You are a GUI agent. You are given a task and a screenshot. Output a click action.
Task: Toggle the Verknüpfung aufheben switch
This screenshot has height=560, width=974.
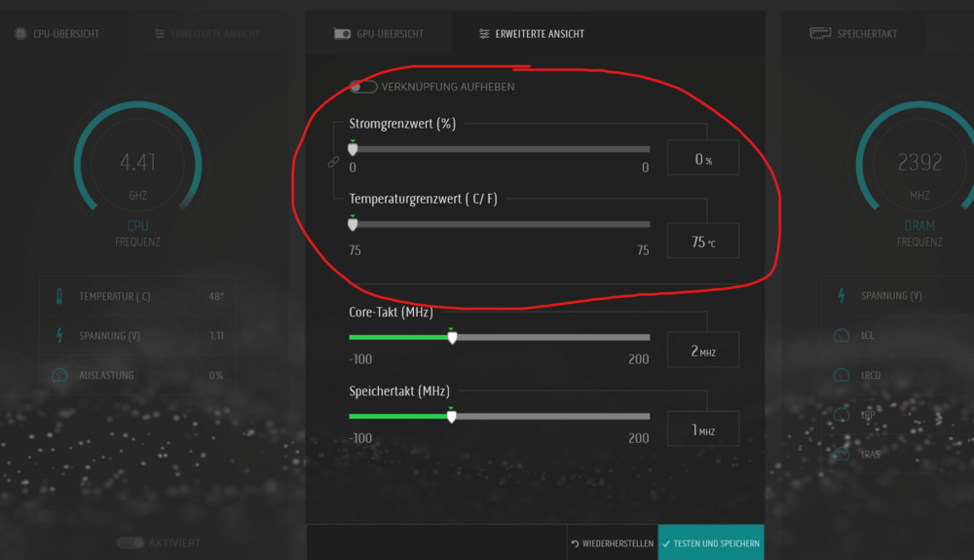(x=363, y=87)
